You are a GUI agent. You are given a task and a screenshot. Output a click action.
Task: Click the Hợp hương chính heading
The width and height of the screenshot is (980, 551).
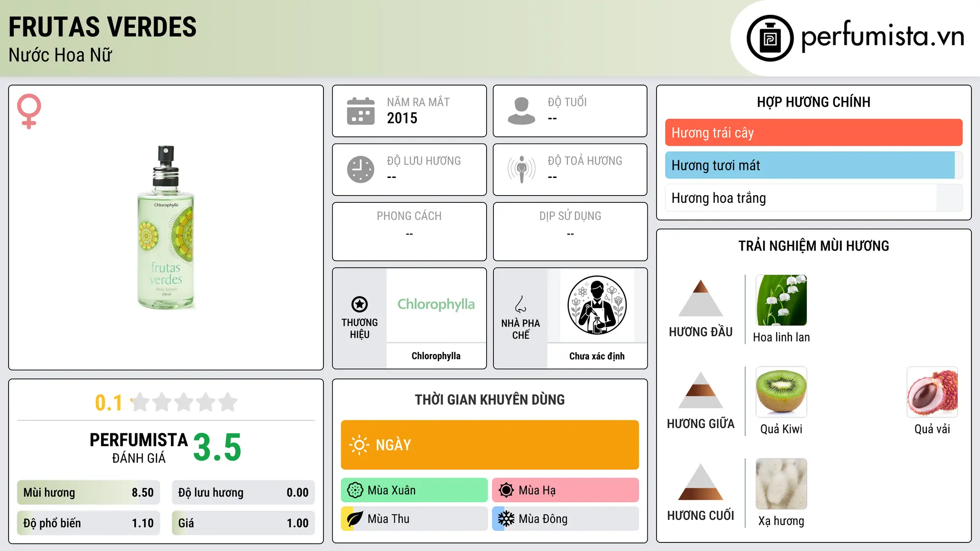[813, 102]
